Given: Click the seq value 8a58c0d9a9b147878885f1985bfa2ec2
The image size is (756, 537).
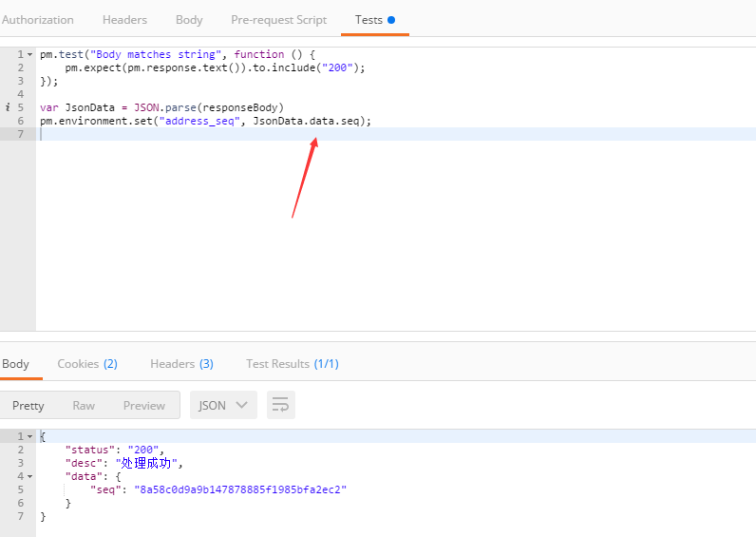Looking at the screenshot, I should pyautogui.click(x=240, y=489).
